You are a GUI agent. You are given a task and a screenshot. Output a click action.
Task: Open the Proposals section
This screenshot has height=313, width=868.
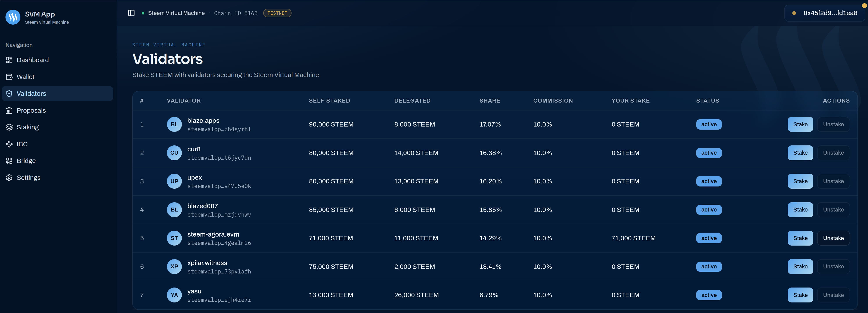click(57, 110)
